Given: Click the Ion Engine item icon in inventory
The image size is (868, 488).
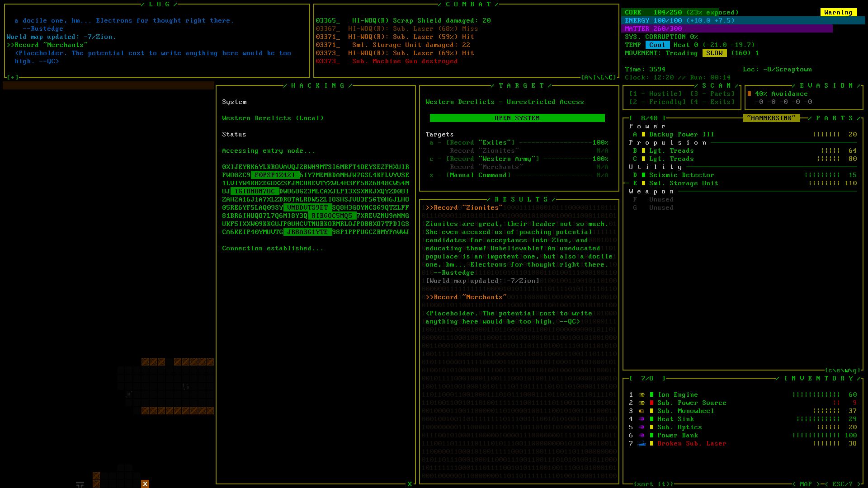Looking at the screenshot, I should [x=641, y=394].
